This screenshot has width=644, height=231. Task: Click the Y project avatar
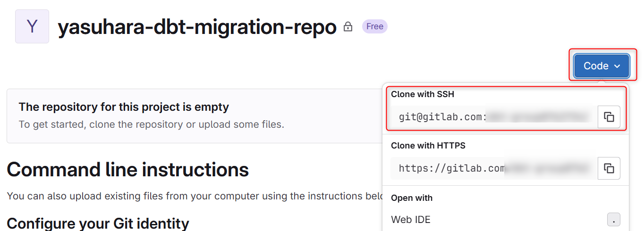[32, 26]
